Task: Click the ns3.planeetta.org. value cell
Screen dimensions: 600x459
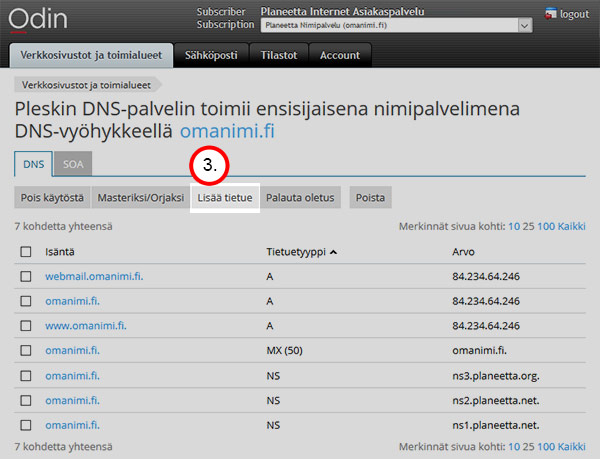Action: pos(496,376)
